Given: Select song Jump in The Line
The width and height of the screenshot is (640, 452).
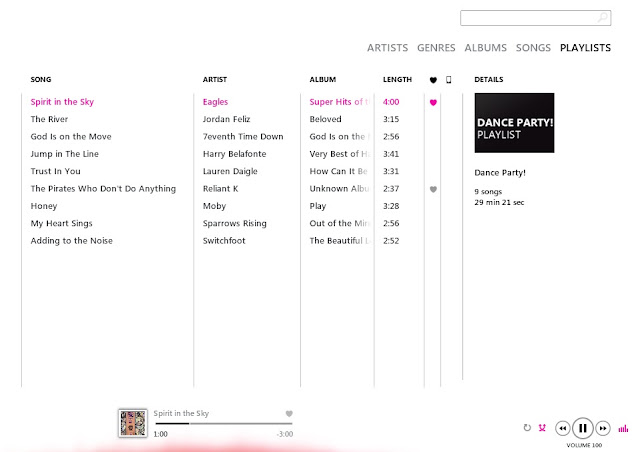Looking at the screenshot, I should point(64,154).
